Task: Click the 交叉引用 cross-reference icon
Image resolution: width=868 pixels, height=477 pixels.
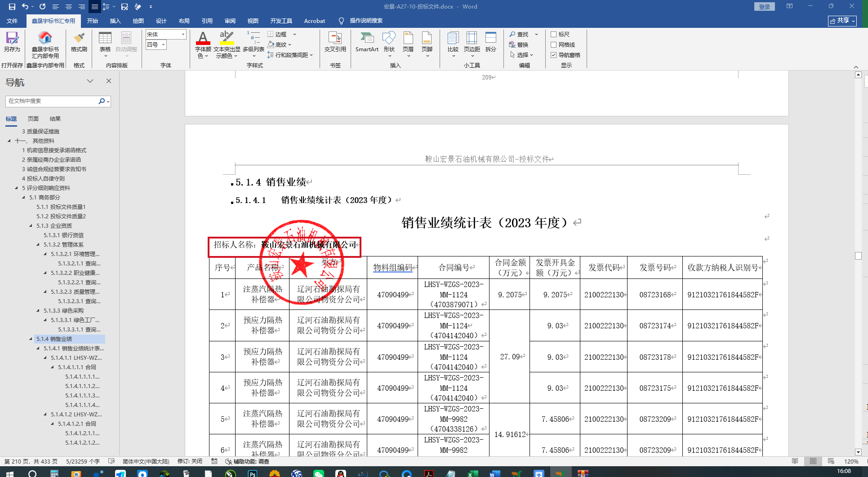Action: coord(335,41)
